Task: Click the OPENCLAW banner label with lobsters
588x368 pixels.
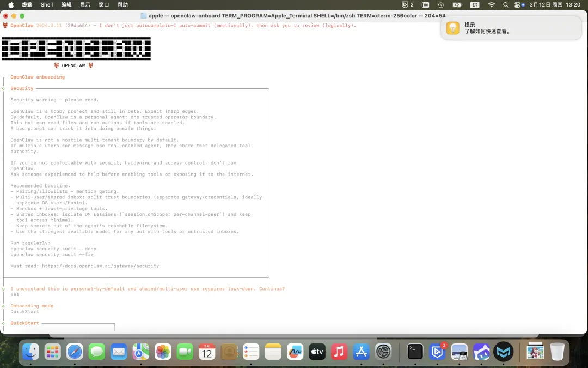Action: (x=73, y=65)
